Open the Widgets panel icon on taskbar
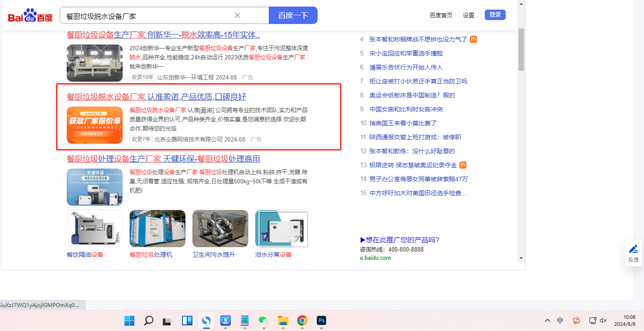Viewport: 644px width, 331px height. point(187,321)
